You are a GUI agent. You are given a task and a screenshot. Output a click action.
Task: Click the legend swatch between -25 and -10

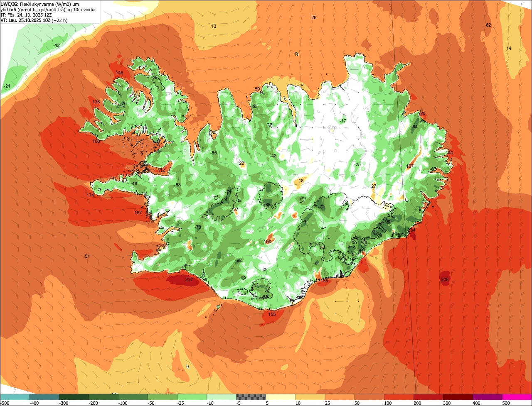click(192, 397)
